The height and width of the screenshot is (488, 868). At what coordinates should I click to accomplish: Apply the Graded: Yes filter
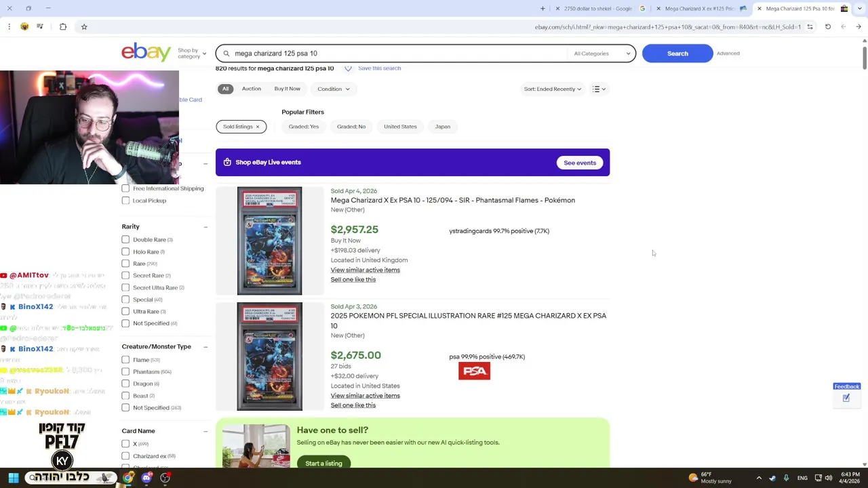click(304, 127)
